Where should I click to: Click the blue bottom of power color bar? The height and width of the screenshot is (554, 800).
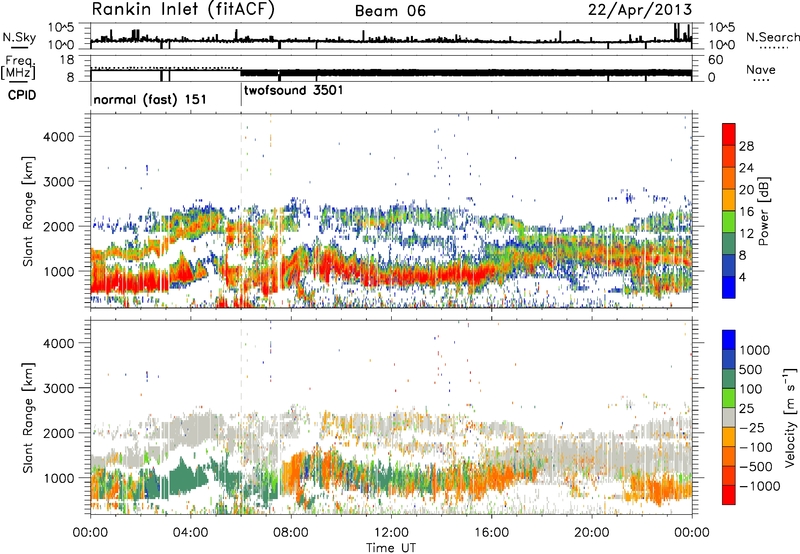(x=729, y=287)
